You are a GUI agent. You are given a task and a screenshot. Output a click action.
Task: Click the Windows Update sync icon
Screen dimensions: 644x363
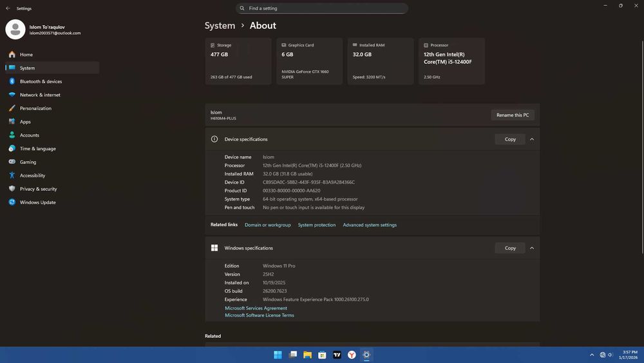point(12,202)
